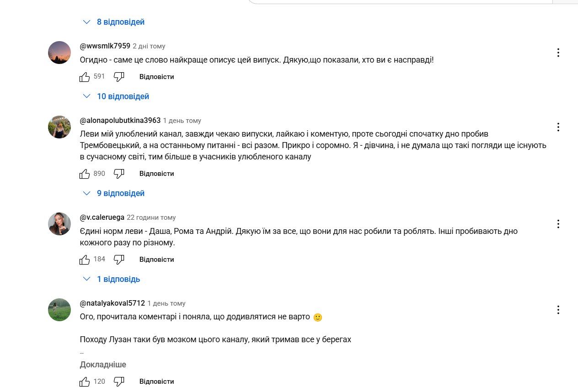Open the three-dot menu for the @wwsmlk7959 comment
The width and height of the screenshot is (578, 392).
558,53
